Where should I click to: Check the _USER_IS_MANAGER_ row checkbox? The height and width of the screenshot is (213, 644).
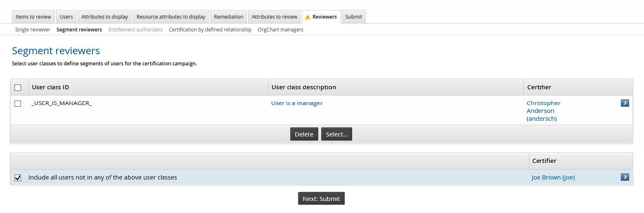click(18, 103)
